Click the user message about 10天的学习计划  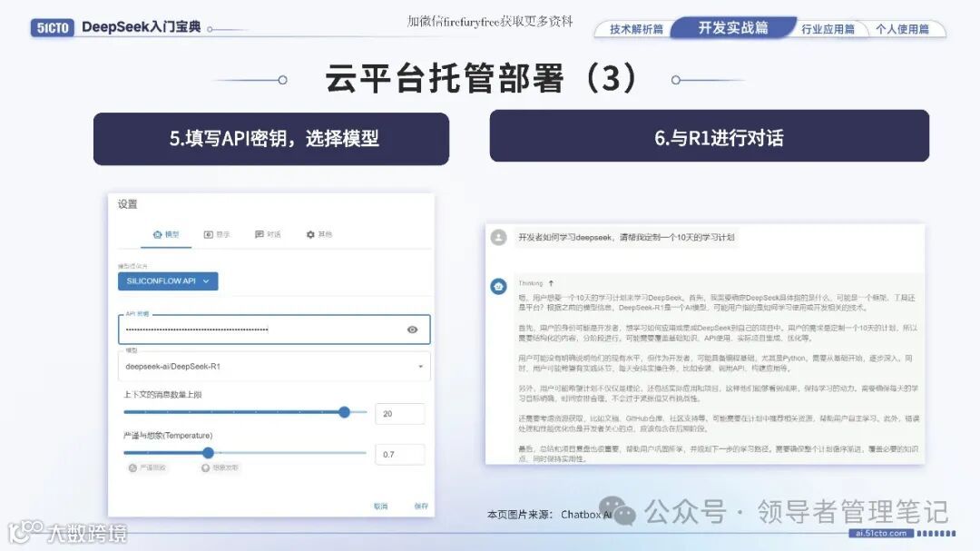click(x=626, y=238)
